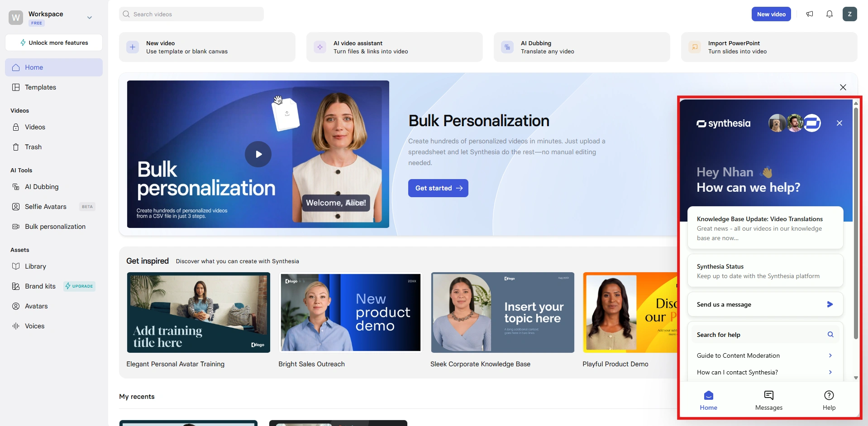Click the Home item in the left sidebar

[54, 67]
